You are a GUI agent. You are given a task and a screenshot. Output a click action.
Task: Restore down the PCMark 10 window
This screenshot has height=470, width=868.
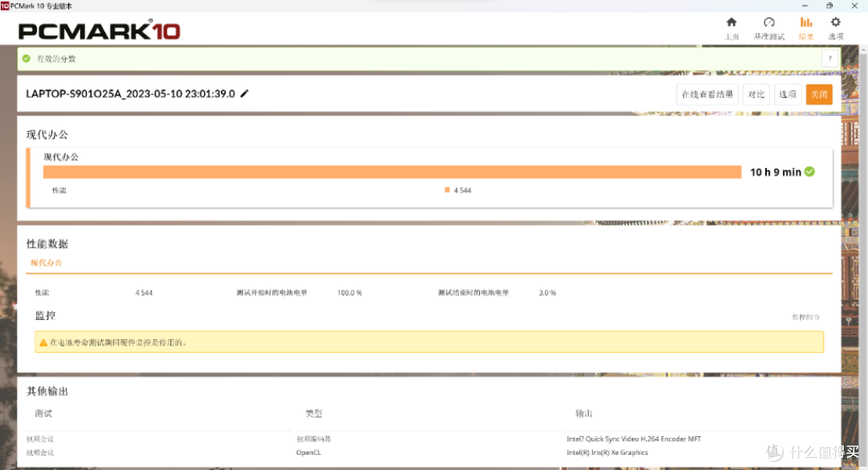829,6
